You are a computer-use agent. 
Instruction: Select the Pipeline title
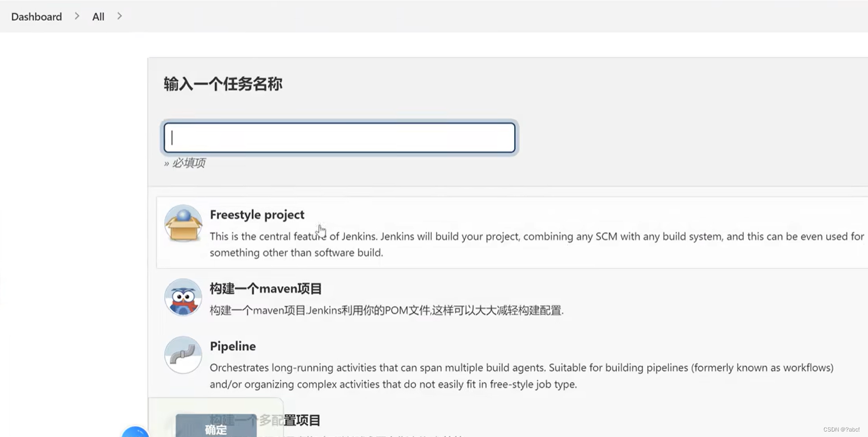coord(233,346)
